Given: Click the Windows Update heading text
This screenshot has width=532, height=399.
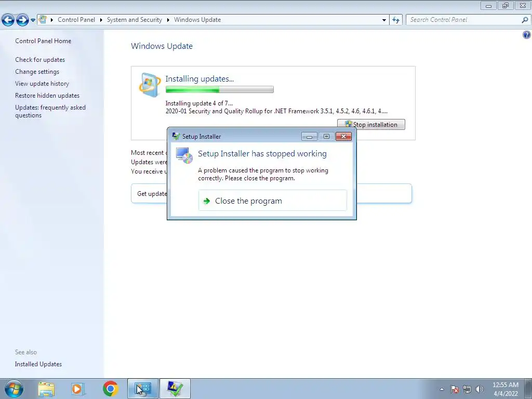Looking at the screenshot, I should tap(162, 46).
